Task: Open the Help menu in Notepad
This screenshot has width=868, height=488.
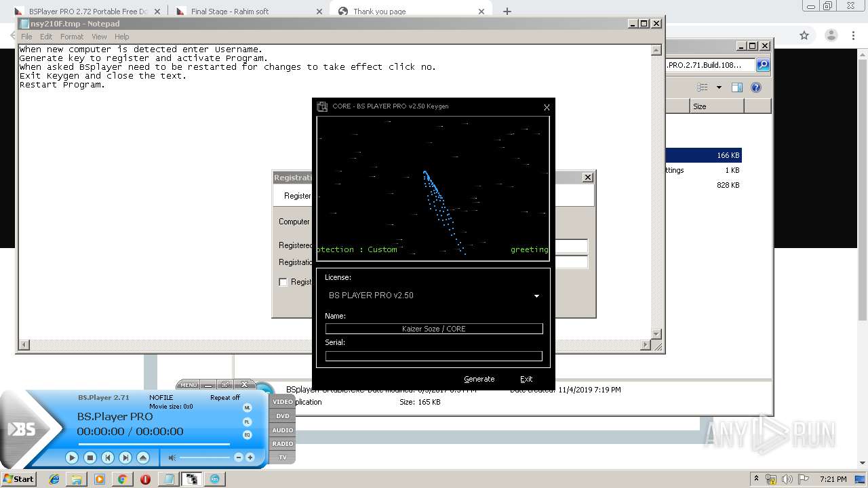Action: coord(121,37)
